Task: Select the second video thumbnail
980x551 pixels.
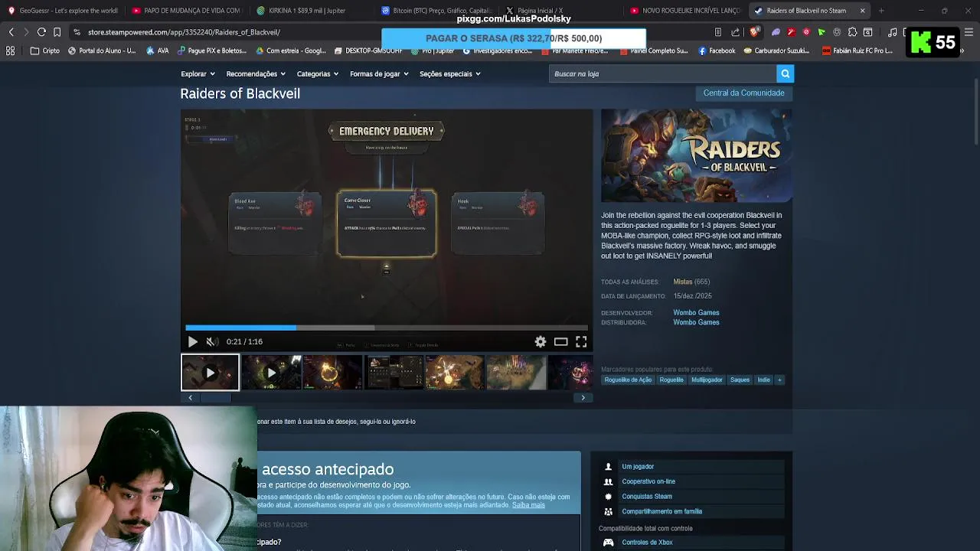Action: 271,373
